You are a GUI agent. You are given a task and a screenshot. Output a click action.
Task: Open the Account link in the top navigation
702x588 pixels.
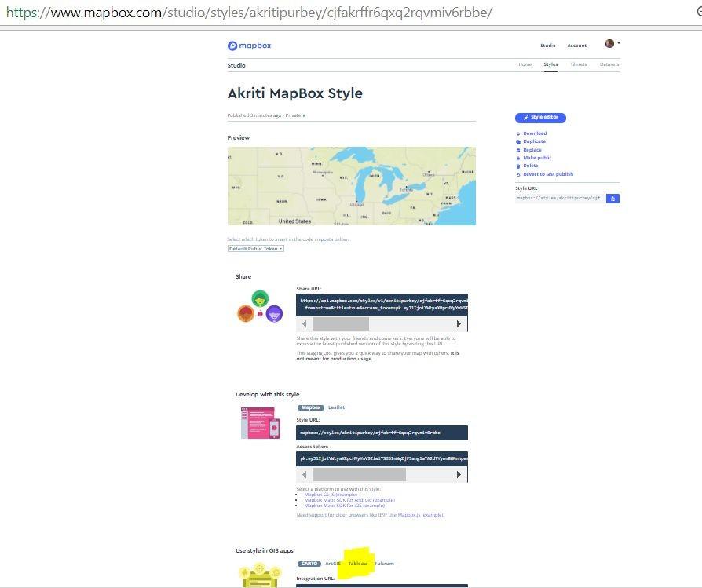[x=576, y=46]
